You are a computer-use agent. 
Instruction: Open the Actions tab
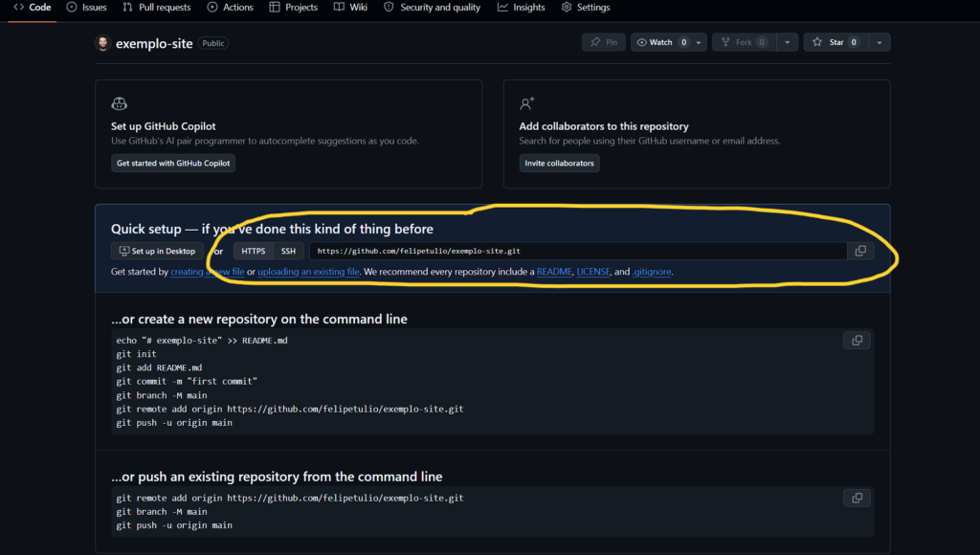(230, 8)
